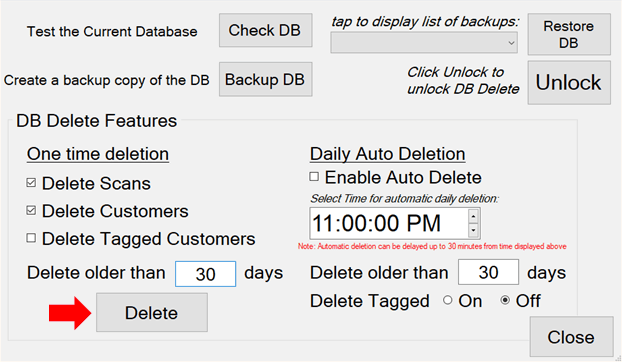Click the Backup DB button
This screenshot has width=622, height=362.
pyautogui.click(x=265, y=79)
